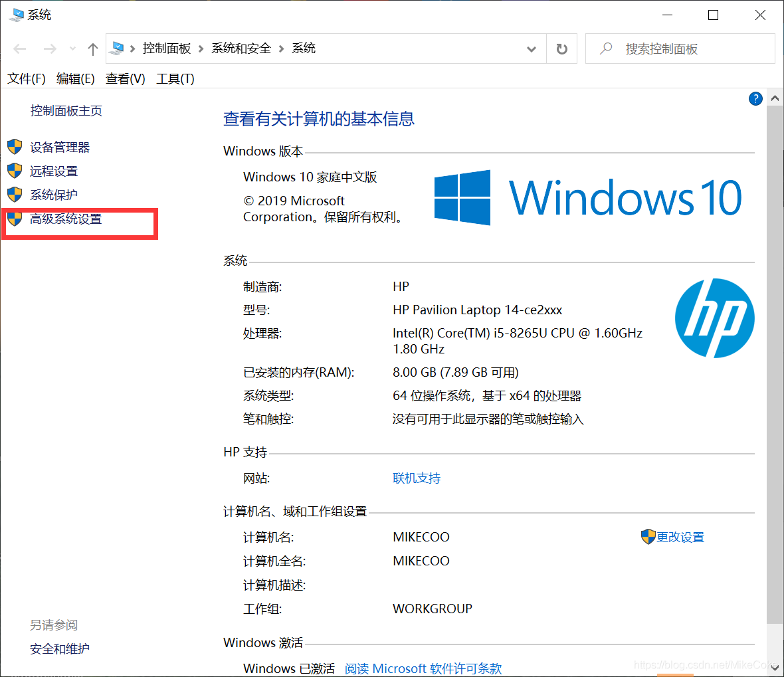Expand the chevron after 系统和安全
The height and width of the screenshot is (677, 784).
point(281,48)
